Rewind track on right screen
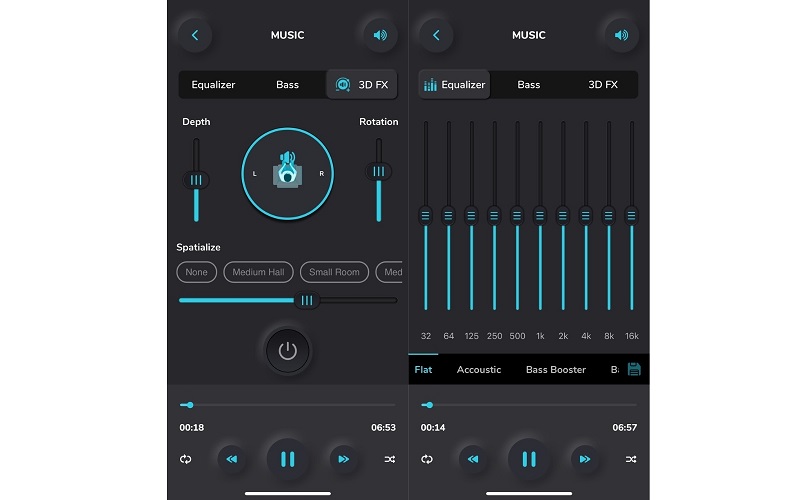 pos(473,459)
